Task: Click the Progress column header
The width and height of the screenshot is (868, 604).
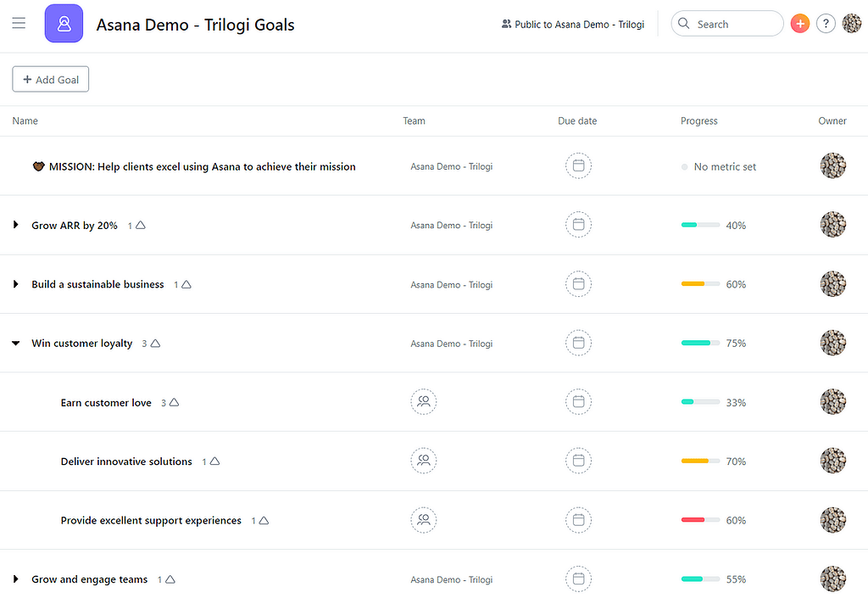Action: 698,120
